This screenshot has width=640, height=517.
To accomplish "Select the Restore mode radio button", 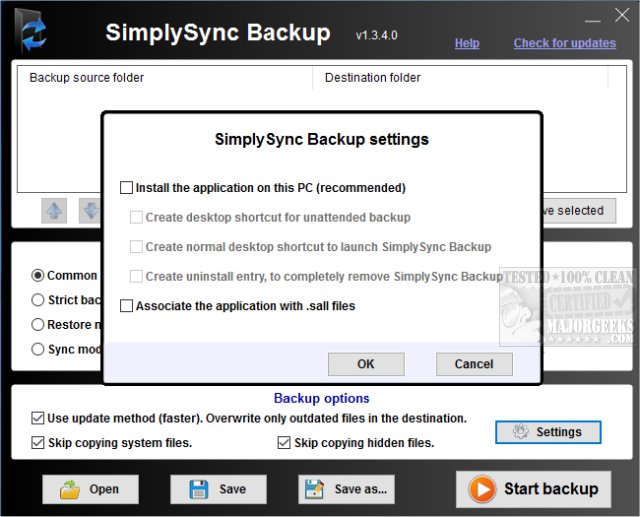I will 38,324.
